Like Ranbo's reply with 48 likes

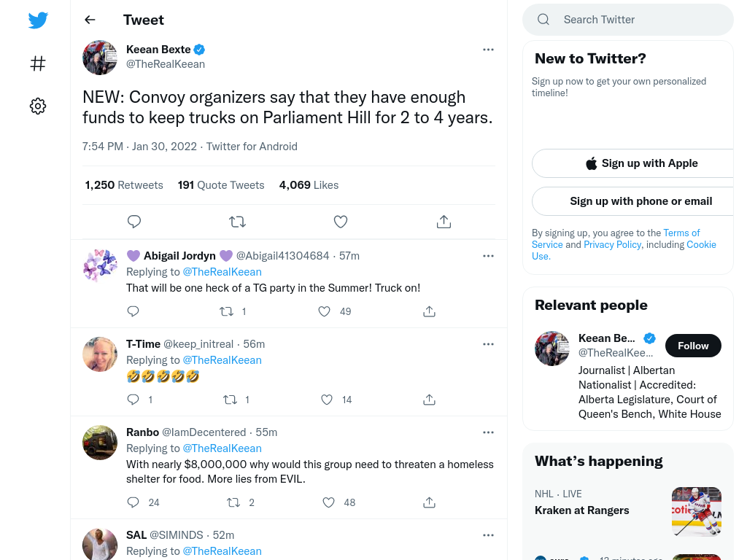click(x=329, y=502)
